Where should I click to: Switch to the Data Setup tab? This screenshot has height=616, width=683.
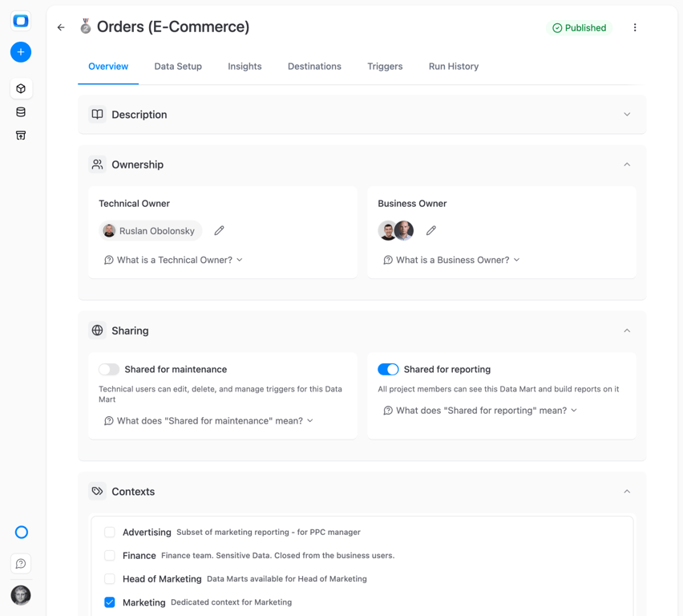tap(178, 67)
